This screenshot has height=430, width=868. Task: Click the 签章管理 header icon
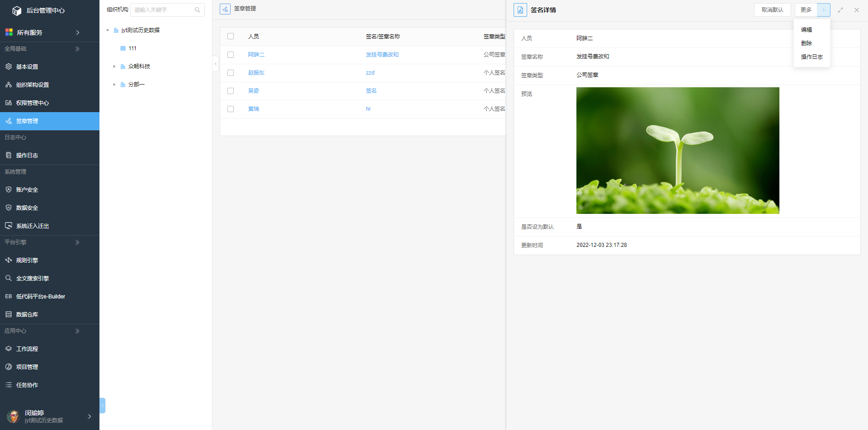pos(225,9)
